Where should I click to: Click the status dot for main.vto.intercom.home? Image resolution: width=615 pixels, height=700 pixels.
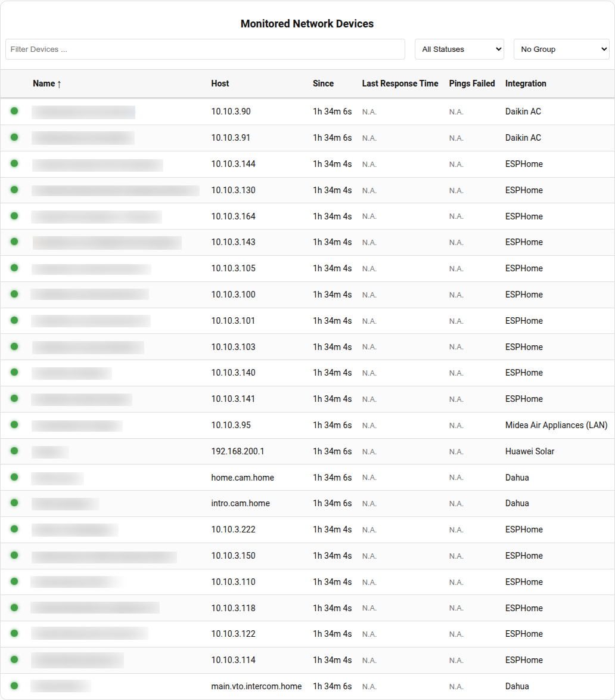pos(14,686)
